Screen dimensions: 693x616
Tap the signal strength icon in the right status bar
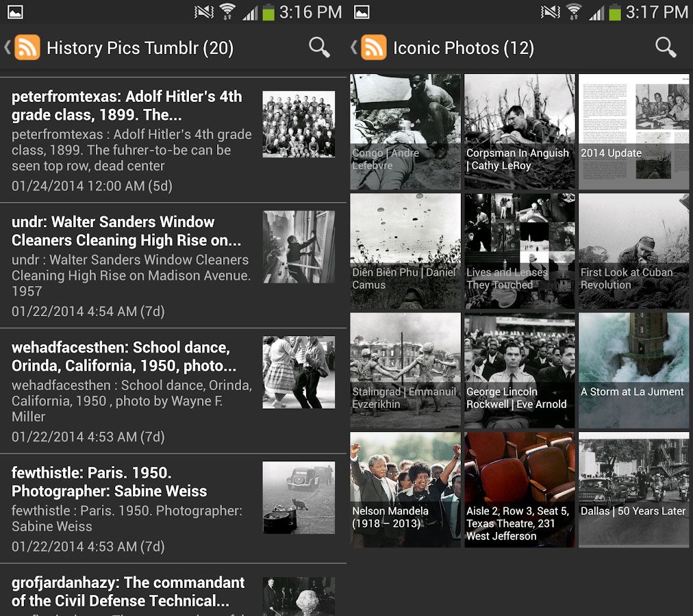coord(596,13)
